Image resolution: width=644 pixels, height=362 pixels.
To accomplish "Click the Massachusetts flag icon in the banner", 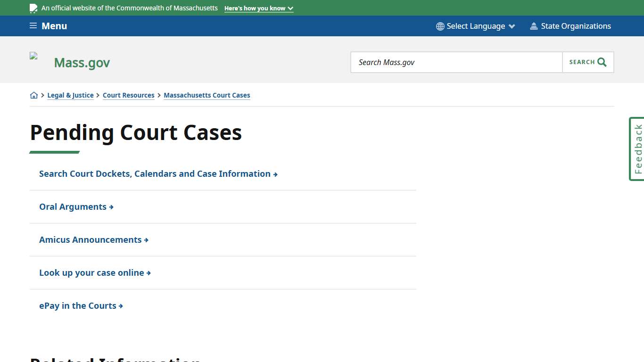I will pyautogui.click(x=33, y=8).
